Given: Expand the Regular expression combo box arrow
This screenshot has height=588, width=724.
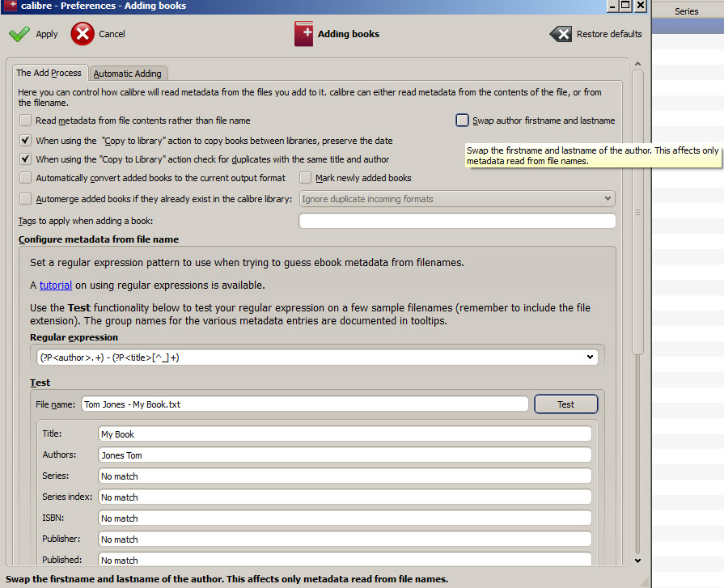Looking at the screenshot, I should click(x=590, y=357).
